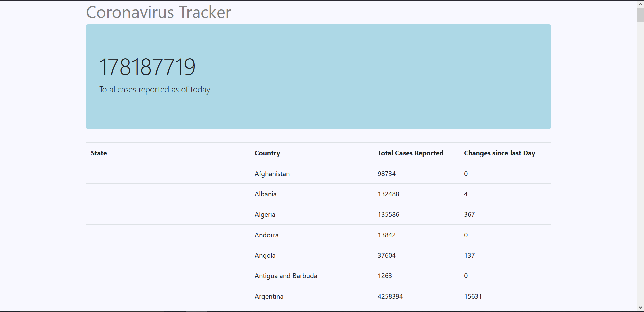Click the scrollbar up arrow
Image resolution: width=644 pixels, height=312 pixels.
pos(640,4)
